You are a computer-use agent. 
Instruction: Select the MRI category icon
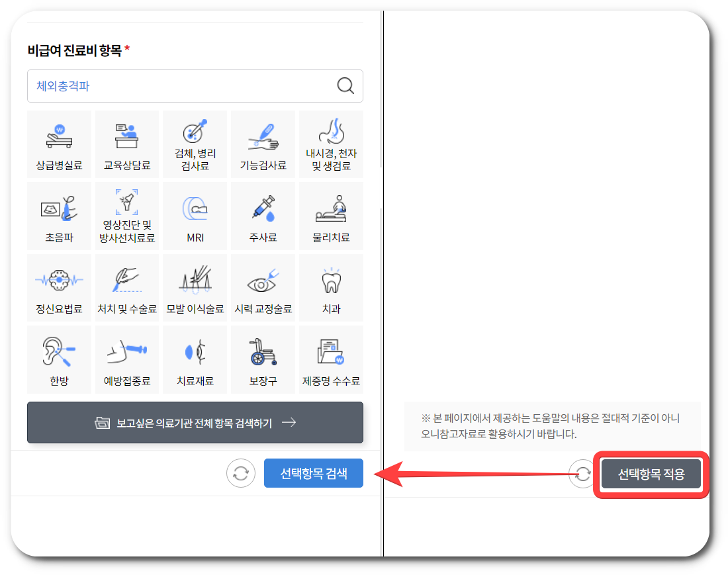195,216
